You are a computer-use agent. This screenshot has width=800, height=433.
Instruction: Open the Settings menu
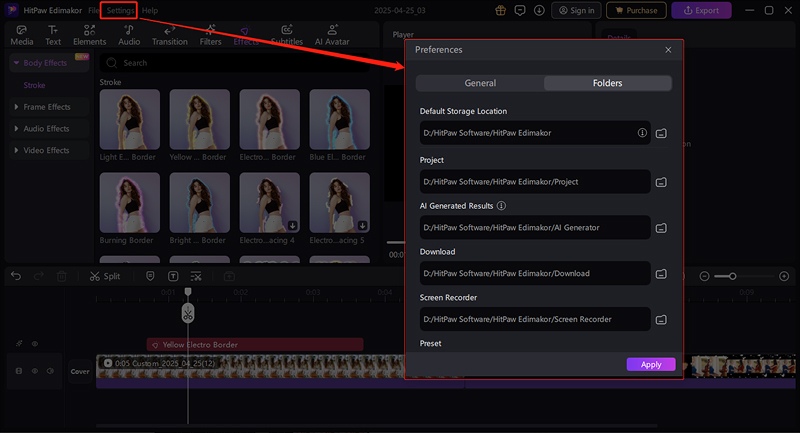pyautogui.click(x=118, y=10)
